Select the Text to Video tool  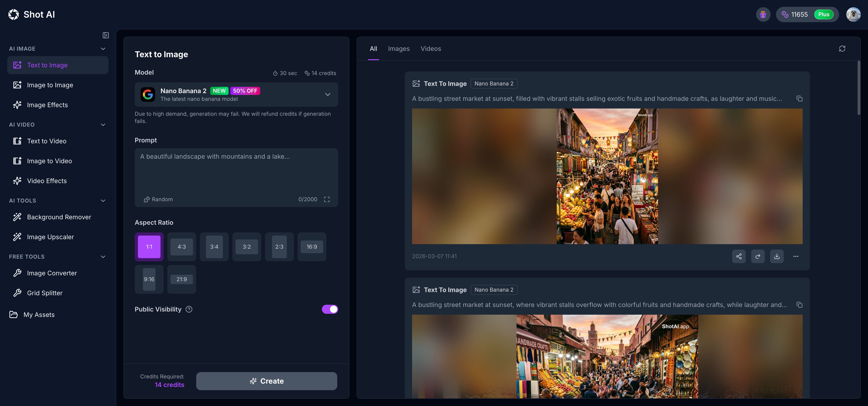47,141
